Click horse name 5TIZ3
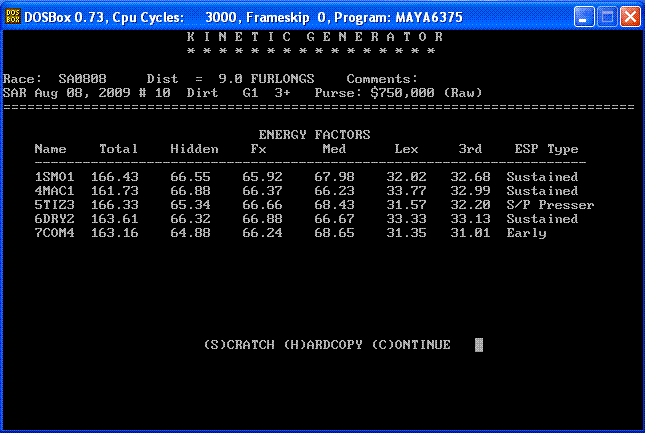This screenshot has width=645, height=433. pyautogui.click(x=54, y=205)
